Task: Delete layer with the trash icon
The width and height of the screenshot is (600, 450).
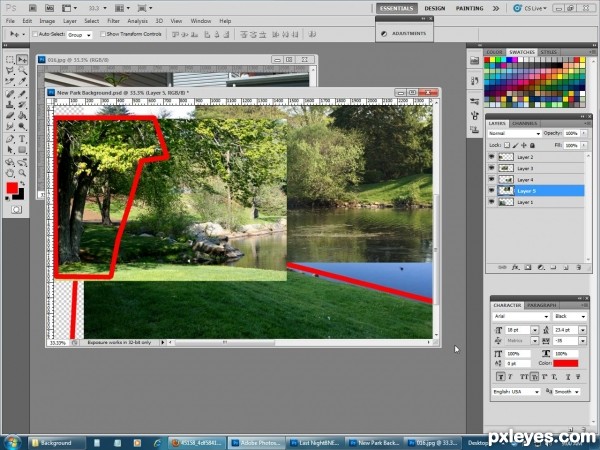Action: [x=579, y=267]
